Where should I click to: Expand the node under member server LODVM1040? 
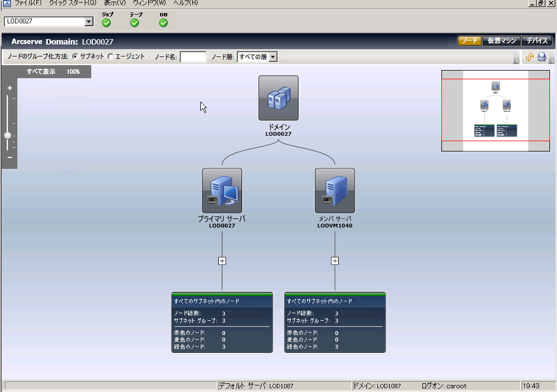335,261
